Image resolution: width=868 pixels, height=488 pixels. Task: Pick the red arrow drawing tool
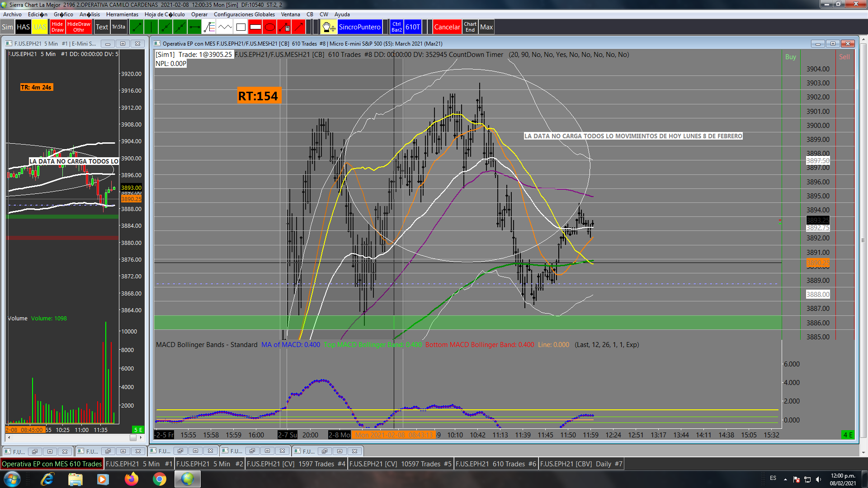coord(299,27)
